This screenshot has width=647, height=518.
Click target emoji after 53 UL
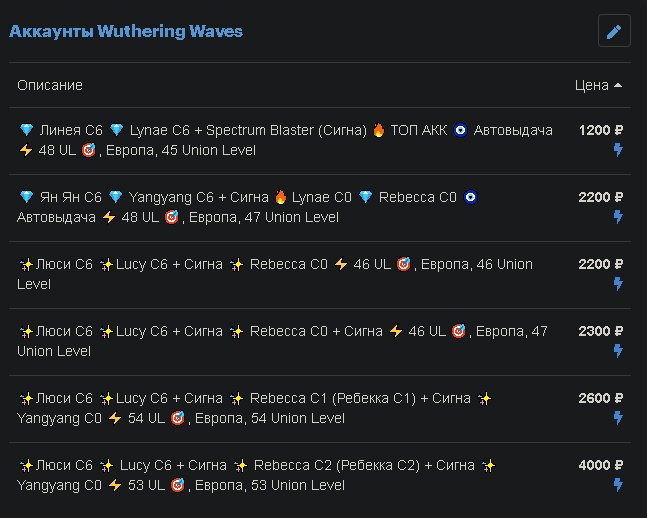[177, 485]
